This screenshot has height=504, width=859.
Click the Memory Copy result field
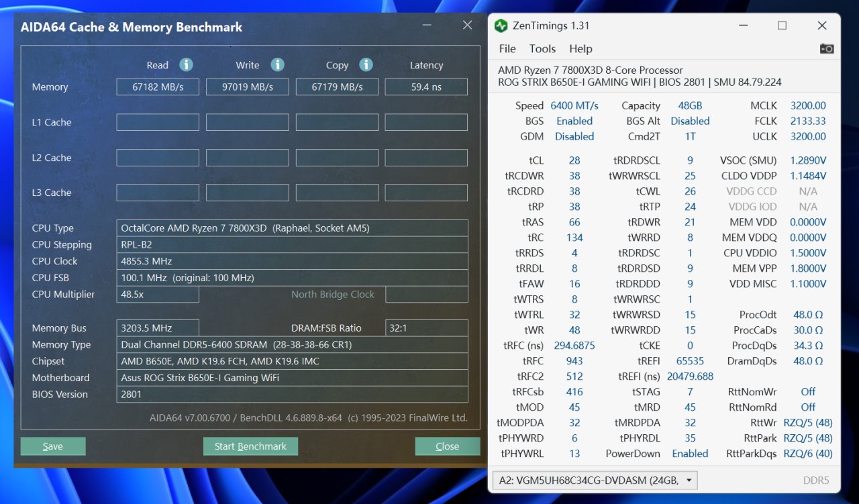[337, 87]
